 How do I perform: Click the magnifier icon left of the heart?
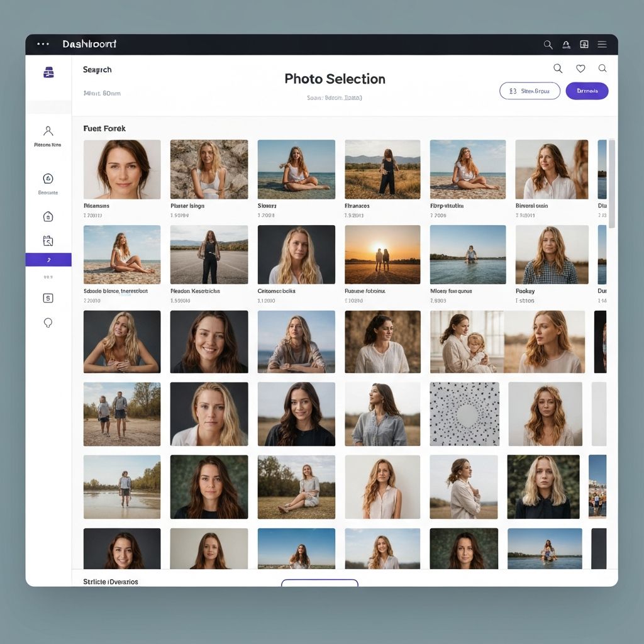click(x=558, y=69)
